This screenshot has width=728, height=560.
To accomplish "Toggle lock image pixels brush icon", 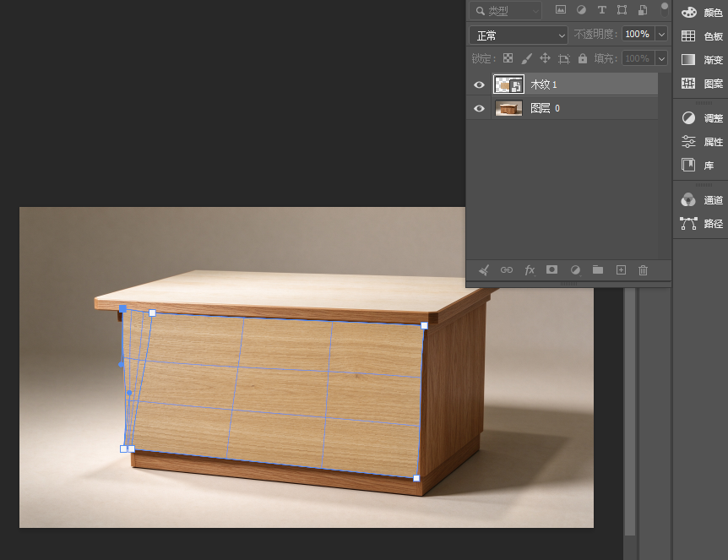I will [x=526, y=58].
